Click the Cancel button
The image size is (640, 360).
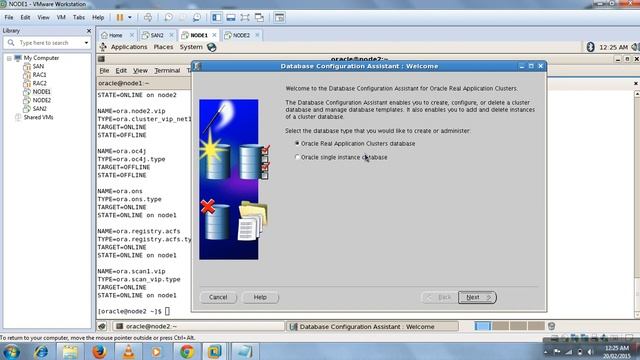[218, 297]
